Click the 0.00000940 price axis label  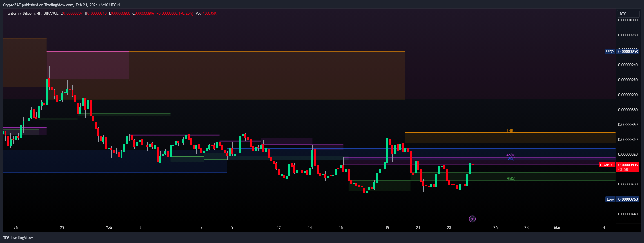(x=627, y=65)
